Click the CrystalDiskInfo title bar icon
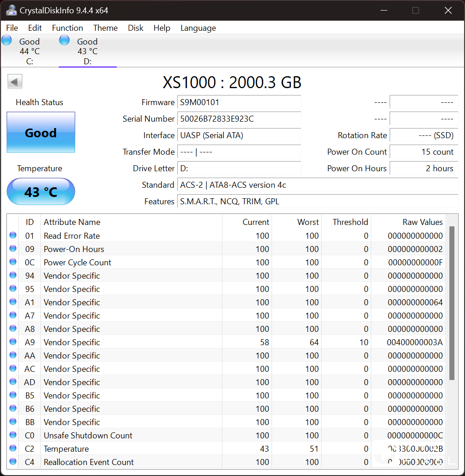 [x=11, y=10]
